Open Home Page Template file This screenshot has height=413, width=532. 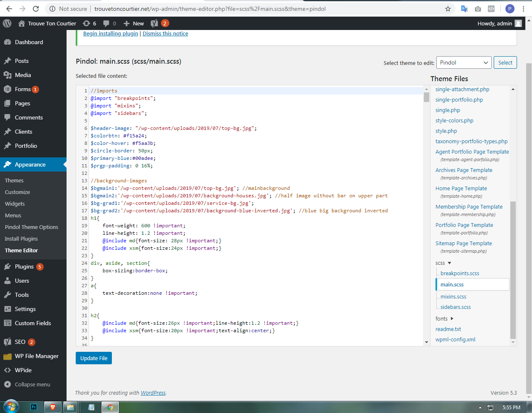tap(461, 188)
